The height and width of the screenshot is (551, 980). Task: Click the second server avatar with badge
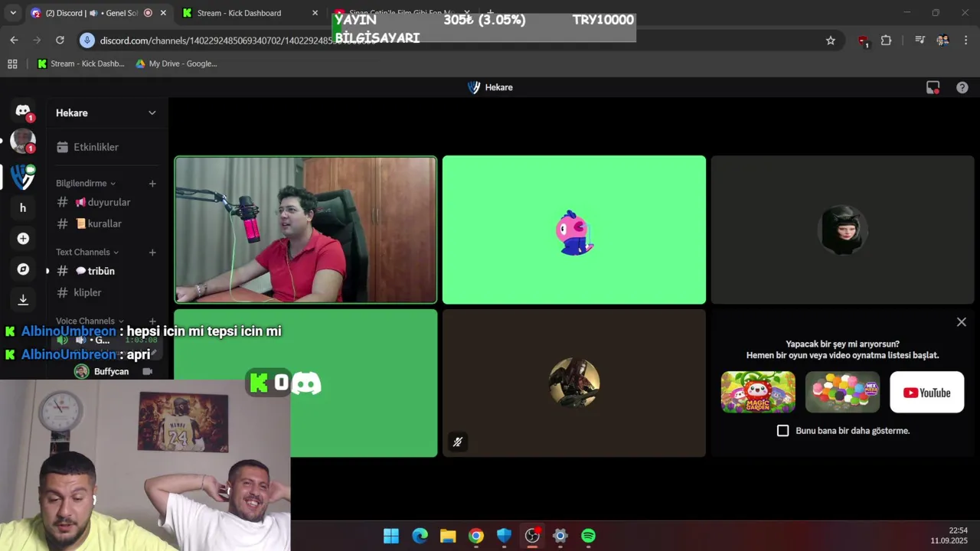[23, 141]
